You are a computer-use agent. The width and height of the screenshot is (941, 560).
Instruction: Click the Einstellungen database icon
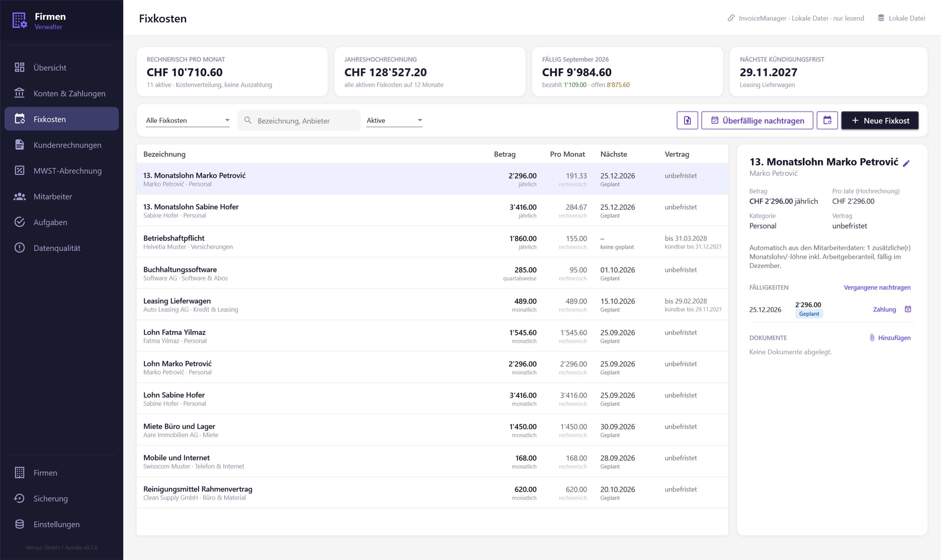point(19,524)
